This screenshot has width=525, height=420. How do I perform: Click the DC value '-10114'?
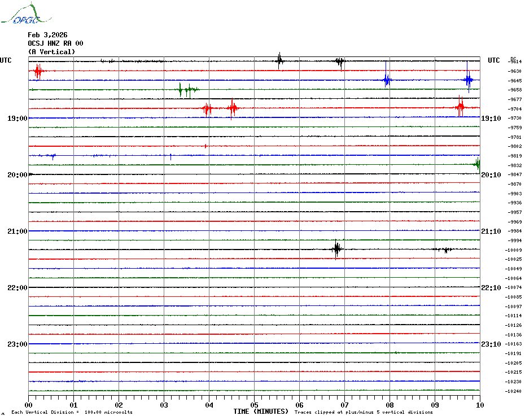pyautogui.click(x=513, y=316)
